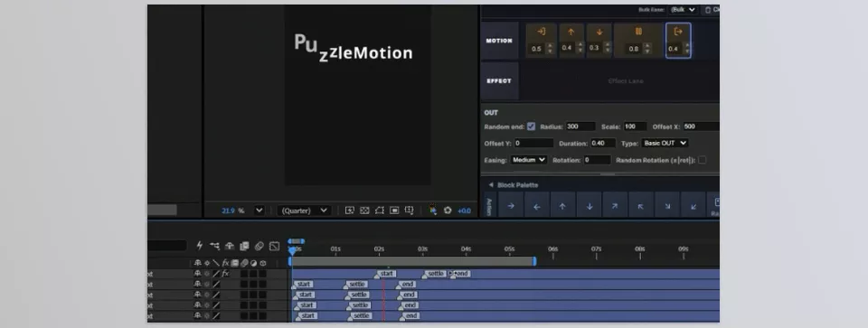The width and height of the screenshot is (868, 328).
Task: Open the viewer zoom dropdown arrow beside 21.9%
Action: point(259,211)
